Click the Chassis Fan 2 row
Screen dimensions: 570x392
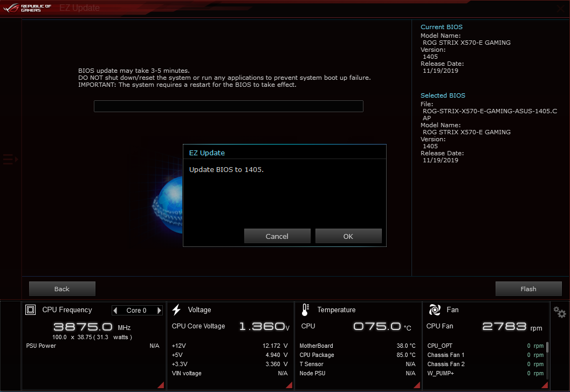click(x=485, y=364)
